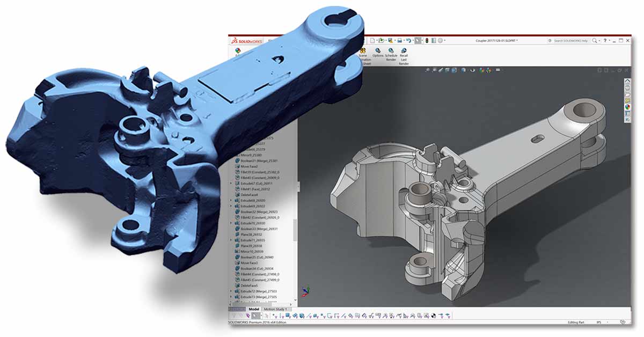Open the Help question mark dropdown
This screenshot has height=337, width=644.
[x=606, y=40]
